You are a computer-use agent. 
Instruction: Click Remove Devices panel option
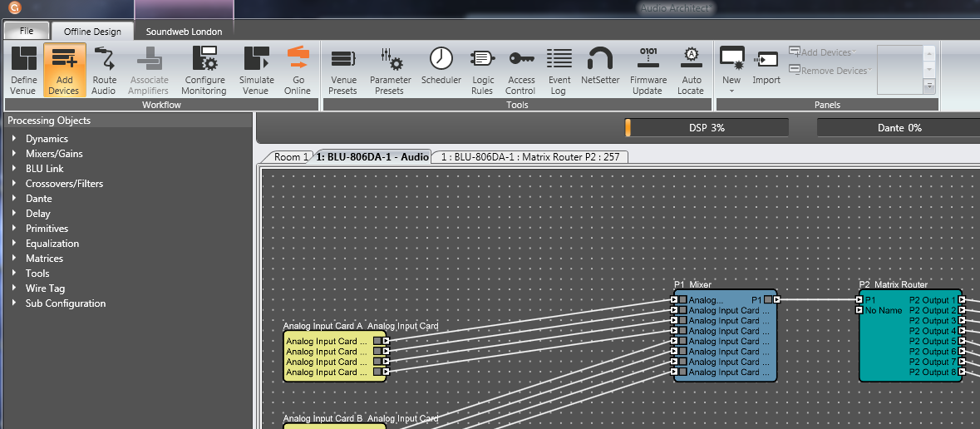pyautogui.click(x=830, y=71)
